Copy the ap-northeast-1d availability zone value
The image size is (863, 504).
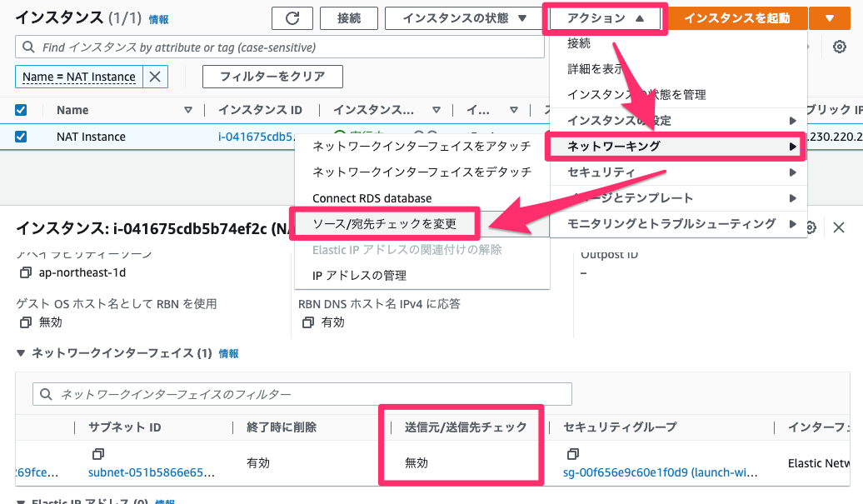point(25,273)
